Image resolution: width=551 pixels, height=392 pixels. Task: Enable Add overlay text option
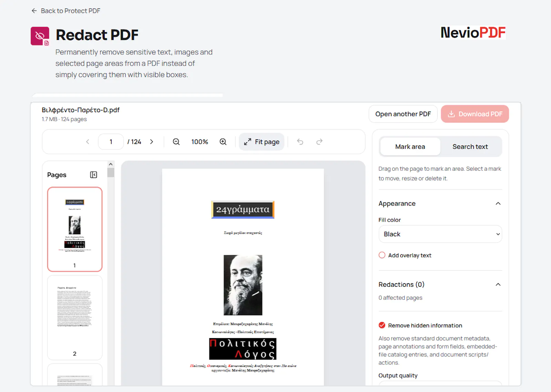382,255
